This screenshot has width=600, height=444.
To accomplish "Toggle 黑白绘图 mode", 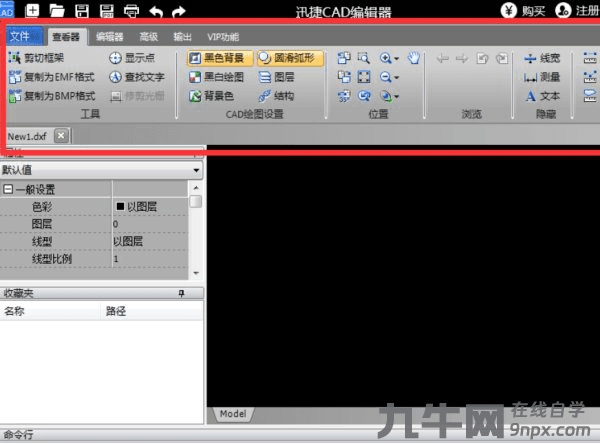I will click(x=217, y=77).
